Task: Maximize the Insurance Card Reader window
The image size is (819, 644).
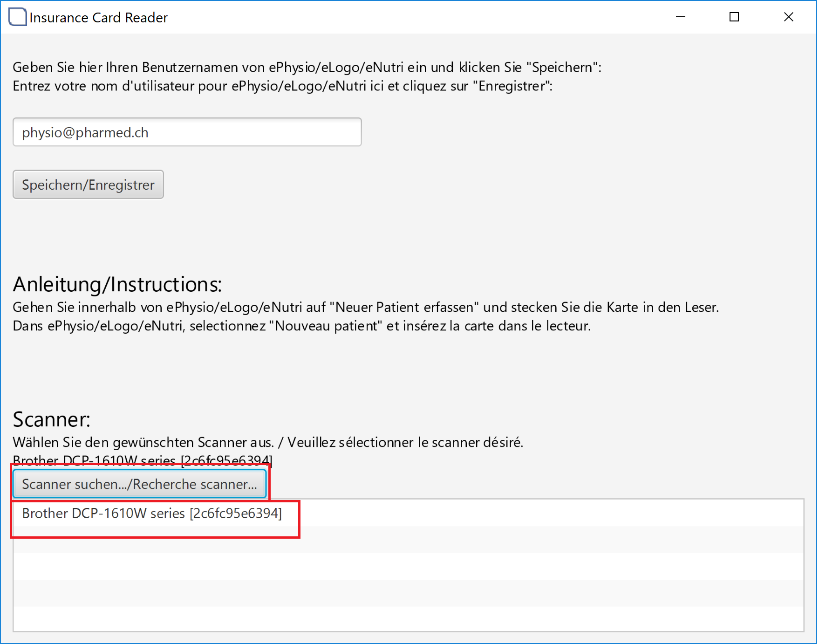Action: coord(734,17)
